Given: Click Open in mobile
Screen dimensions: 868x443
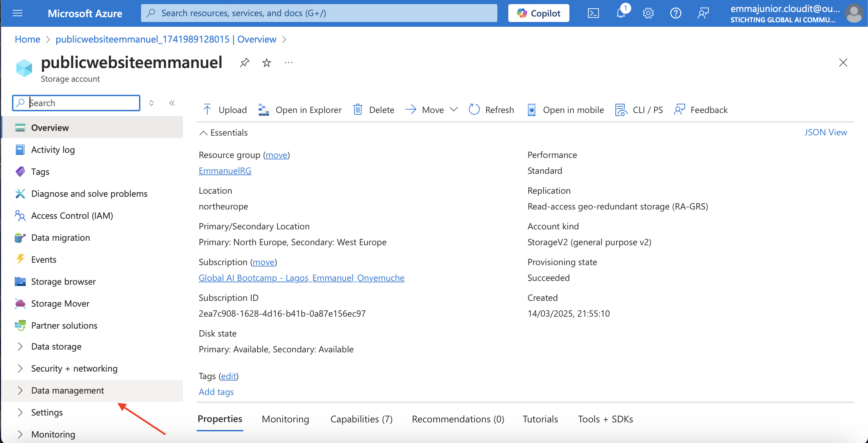Looking at the screenshot, I should pyautogui.click(x=566, y=110).
